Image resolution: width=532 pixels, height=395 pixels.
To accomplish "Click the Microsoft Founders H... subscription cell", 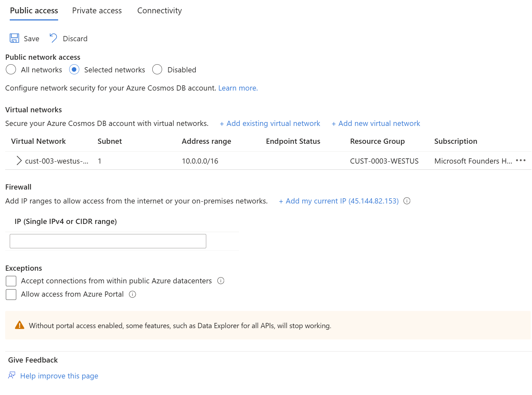I will (473, 161).
